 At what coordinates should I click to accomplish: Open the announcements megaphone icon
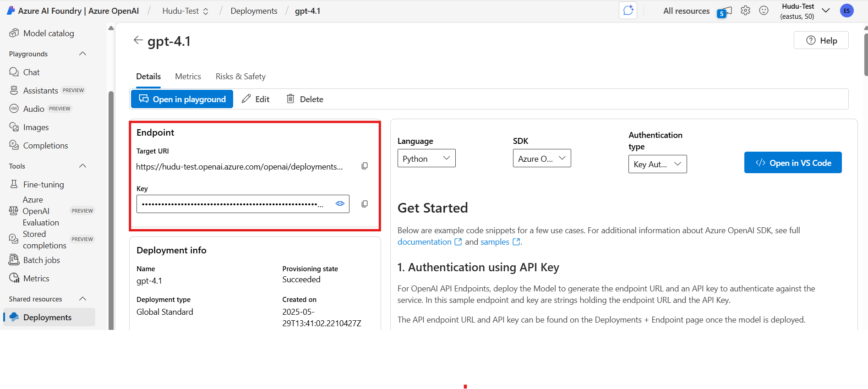[725, 11]
